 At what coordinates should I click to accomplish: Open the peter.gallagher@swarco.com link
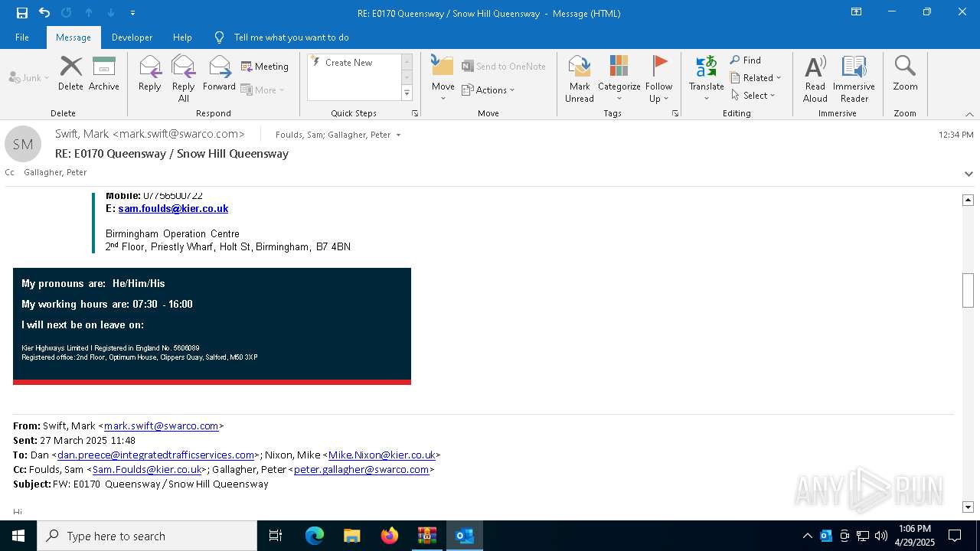tap(361, 469)
